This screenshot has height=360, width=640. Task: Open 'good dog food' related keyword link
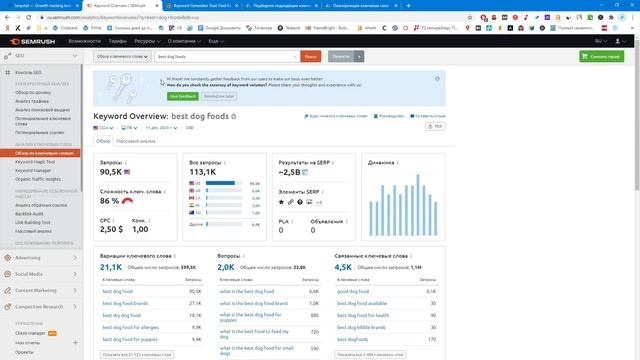point(353,291)
